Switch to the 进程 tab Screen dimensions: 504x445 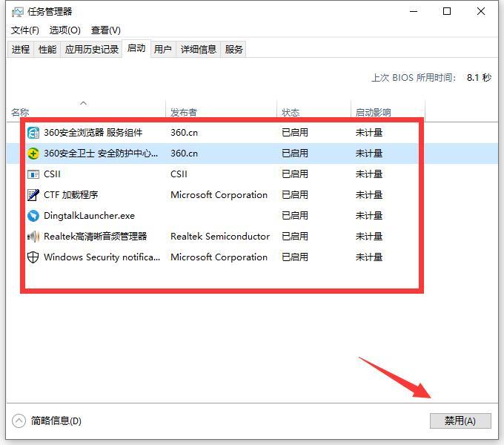21,49
